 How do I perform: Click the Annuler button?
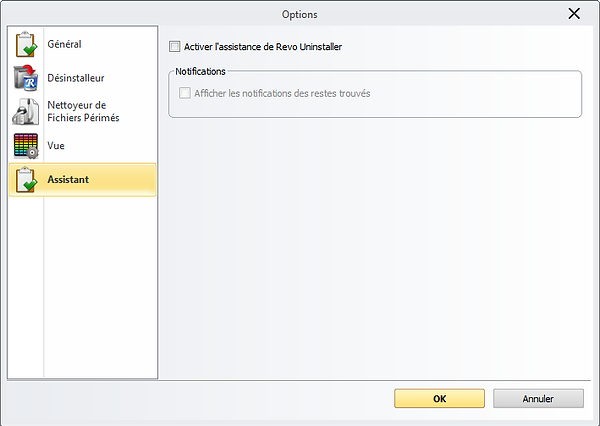click(538, 398)
